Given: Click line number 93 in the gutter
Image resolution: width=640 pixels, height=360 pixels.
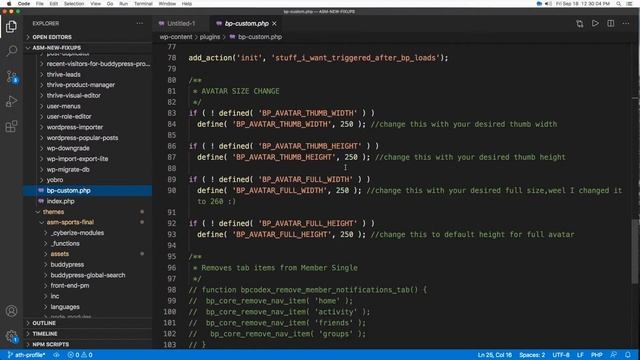Looking at the screenshot, I should pos(172,235).
